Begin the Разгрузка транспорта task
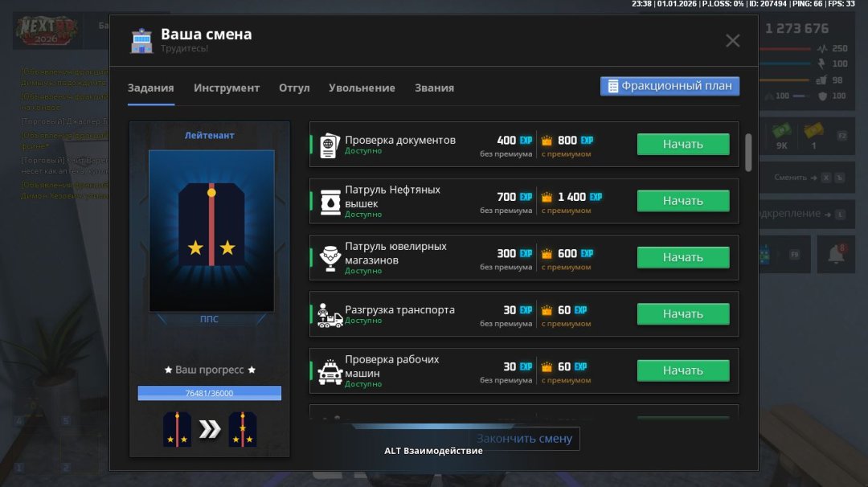 point(683,314)
